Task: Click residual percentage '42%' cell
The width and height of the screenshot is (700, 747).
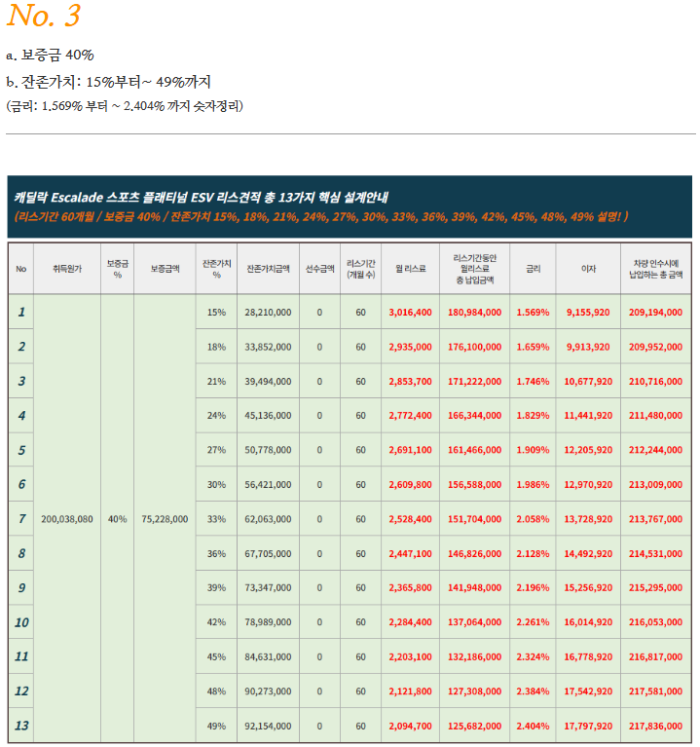Action: 216,622
